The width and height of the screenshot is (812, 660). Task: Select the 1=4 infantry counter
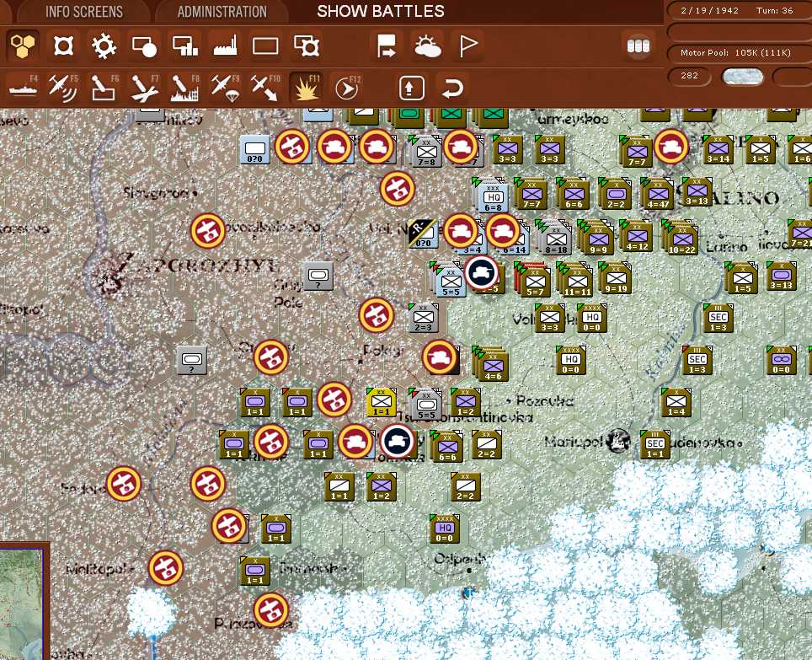pyautogui.click(x=676, y=403)
